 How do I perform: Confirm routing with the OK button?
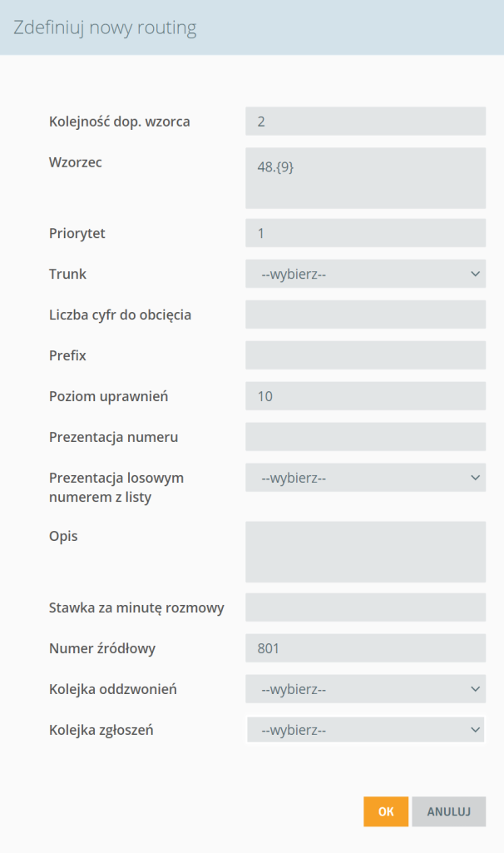(386, 811)
